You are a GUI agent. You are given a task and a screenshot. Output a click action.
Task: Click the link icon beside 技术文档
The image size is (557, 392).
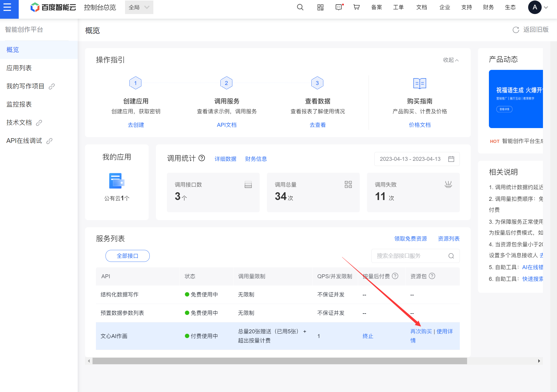39,123
